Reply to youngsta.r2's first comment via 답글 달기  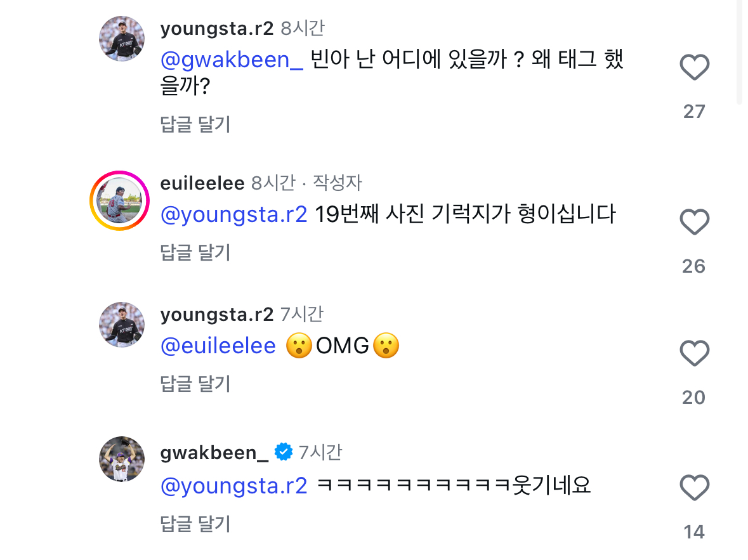coord(195,124)
